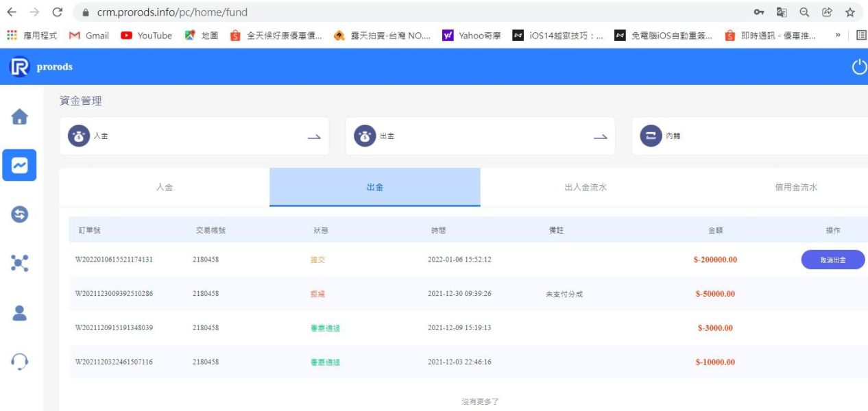Click the 拒絕 status text
Screen dimensions: 868x411
tap(317, 294)
